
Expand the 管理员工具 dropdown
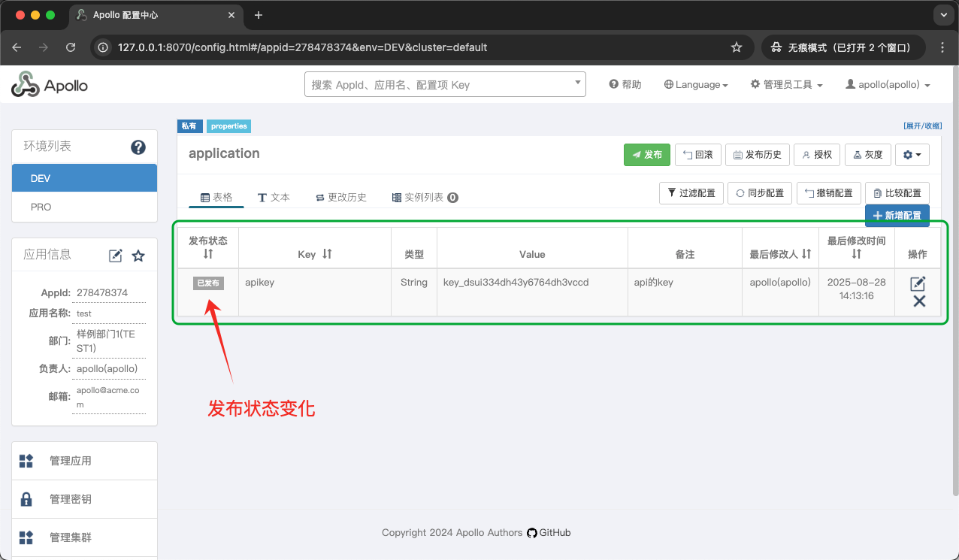786,85
